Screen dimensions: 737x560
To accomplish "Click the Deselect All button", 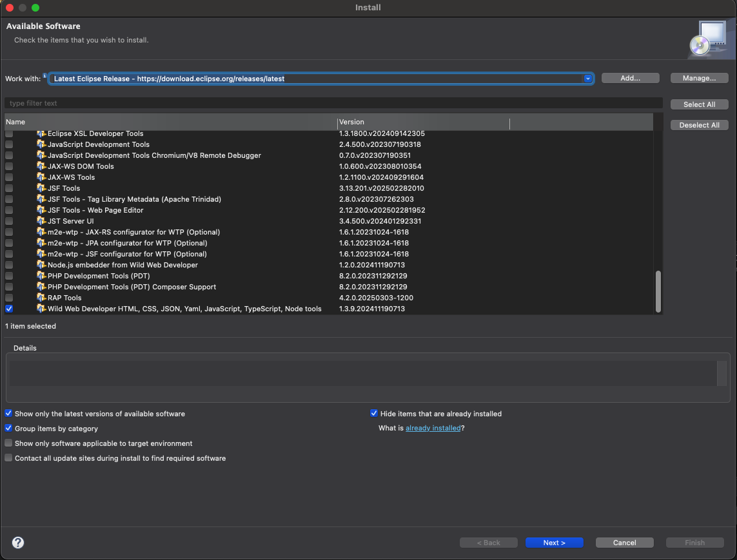I will pyautogui.click(x=700, y=125).
